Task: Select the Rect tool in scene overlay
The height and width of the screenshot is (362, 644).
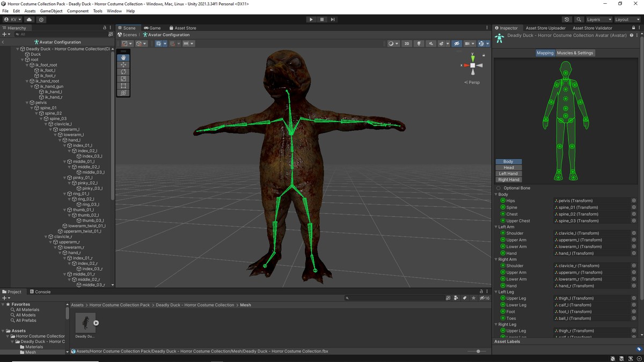Action: pyautogui.click(x=123, y=86)
